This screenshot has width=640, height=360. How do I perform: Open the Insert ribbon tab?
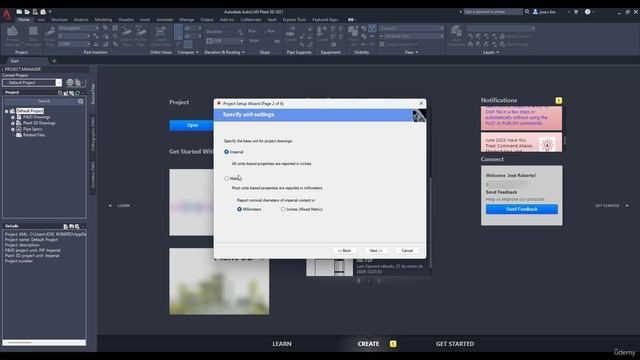coord(145,20)
